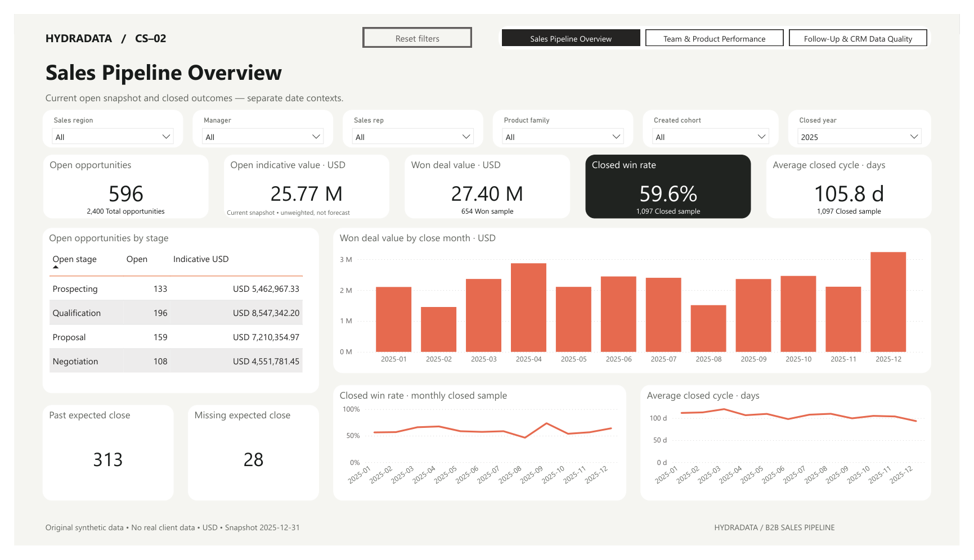974x560 pixels.
Task: Click the Qualification open count 196
Action: [x=160, y=313]
